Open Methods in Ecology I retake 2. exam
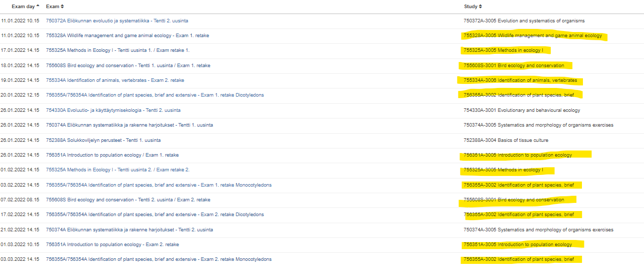644x270 pixels. click(x=118, y=170)
